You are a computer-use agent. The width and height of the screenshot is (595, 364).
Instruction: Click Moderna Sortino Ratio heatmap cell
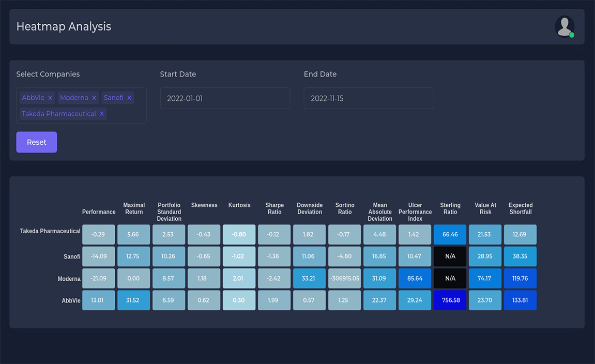click(x=344, y=279)
